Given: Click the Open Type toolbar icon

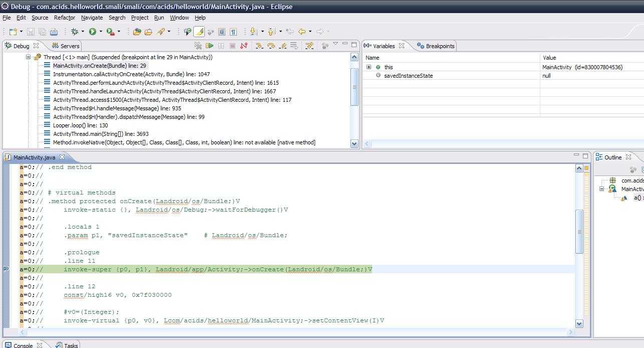Looking at the screenshot, I should pyautogui.click(x=137, y=32).
